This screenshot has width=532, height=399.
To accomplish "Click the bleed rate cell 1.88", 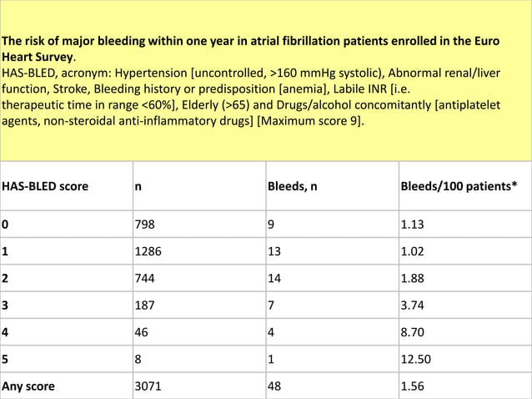I will click(465, 278).
